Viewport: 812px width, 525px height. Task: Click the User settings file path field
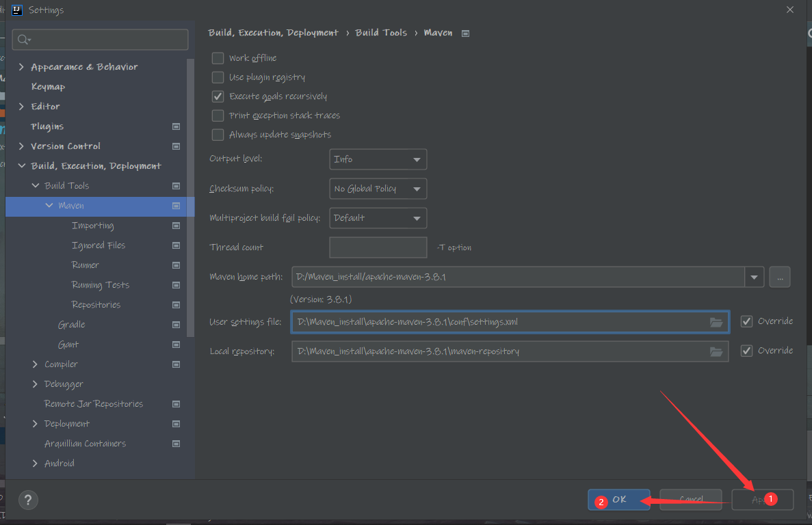[510, 322]
